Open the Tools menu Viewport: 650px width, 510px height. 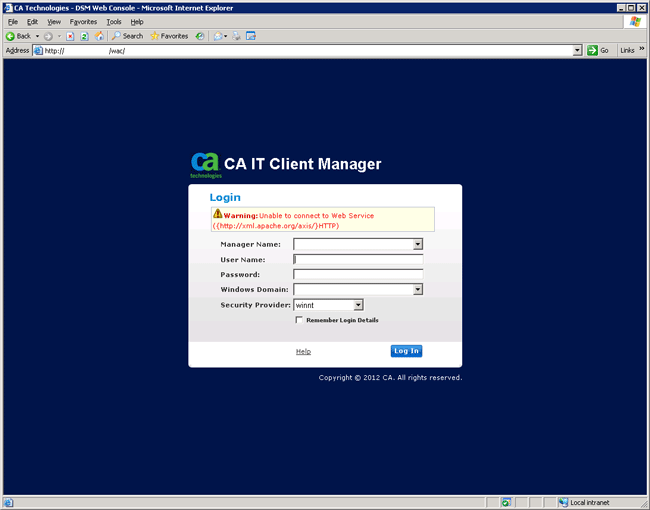[114, 21]
